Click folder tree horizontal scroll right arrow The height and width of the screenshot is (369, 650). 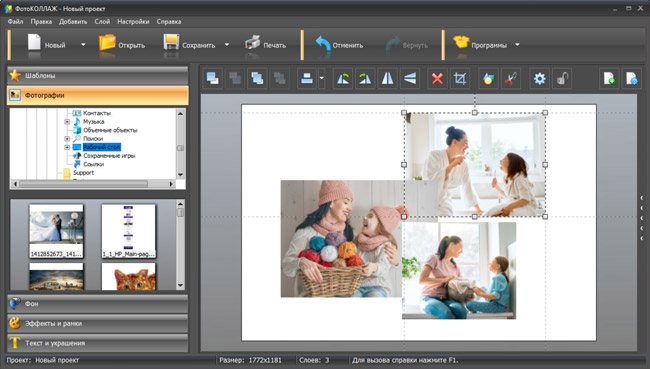[x=172, y=184]
